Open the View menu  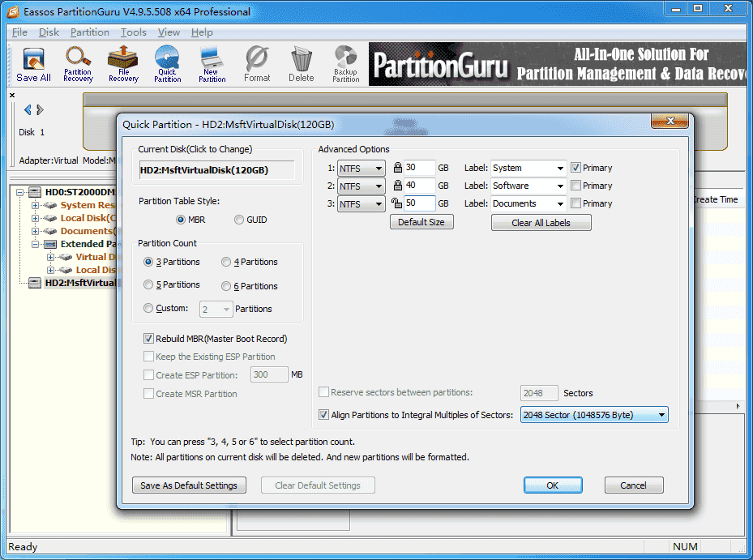pyautogui.click(x=169, y=32)
